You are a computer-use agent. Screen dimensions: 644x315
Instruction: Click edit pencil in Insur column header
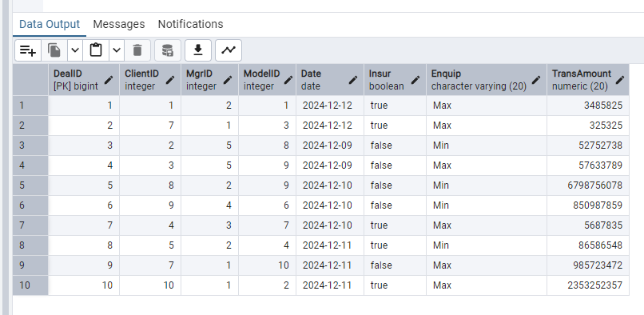pyautogui.click(x=415, y=80)
